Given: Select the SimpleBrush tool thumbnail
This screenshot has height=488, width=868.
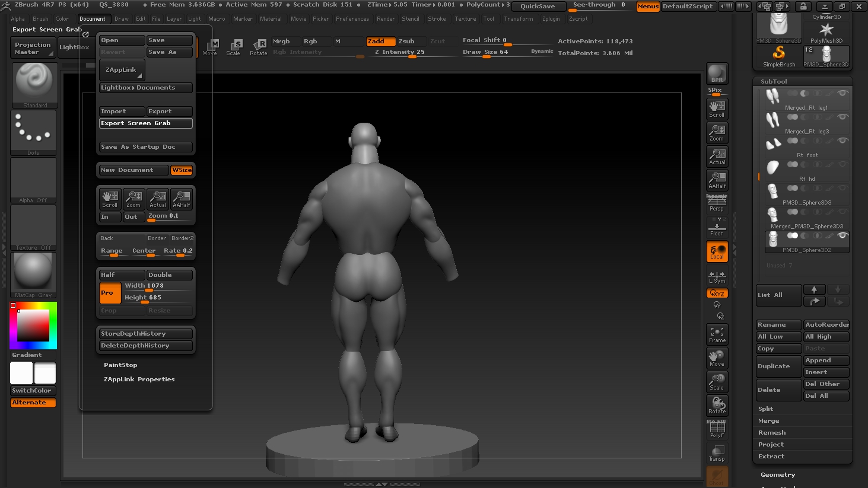Looking at the screenshot, I should click(x=779, y=57).
